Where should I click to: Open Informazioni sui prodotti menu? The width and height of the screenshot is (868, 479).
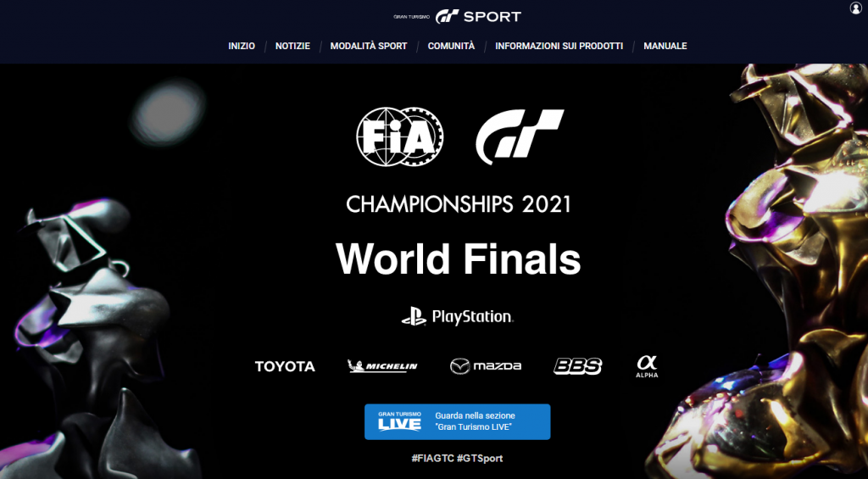point(559,46)
